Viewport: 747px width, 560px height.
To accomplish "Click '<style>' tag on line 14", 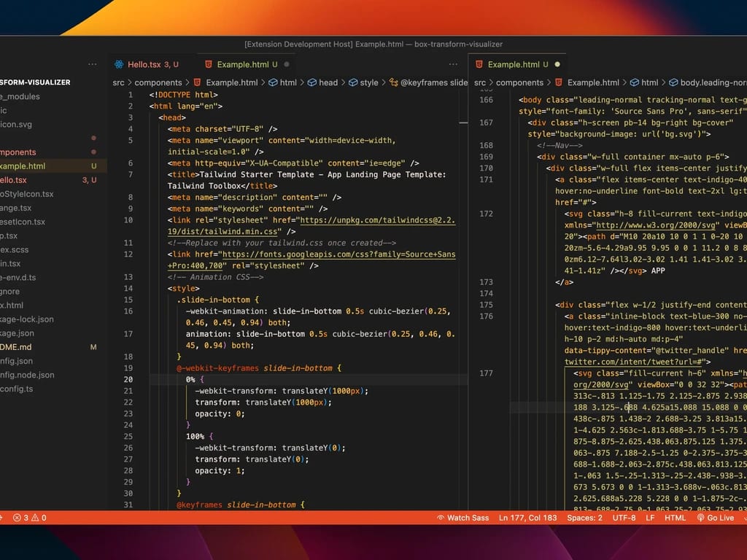I will pos(183,289).
